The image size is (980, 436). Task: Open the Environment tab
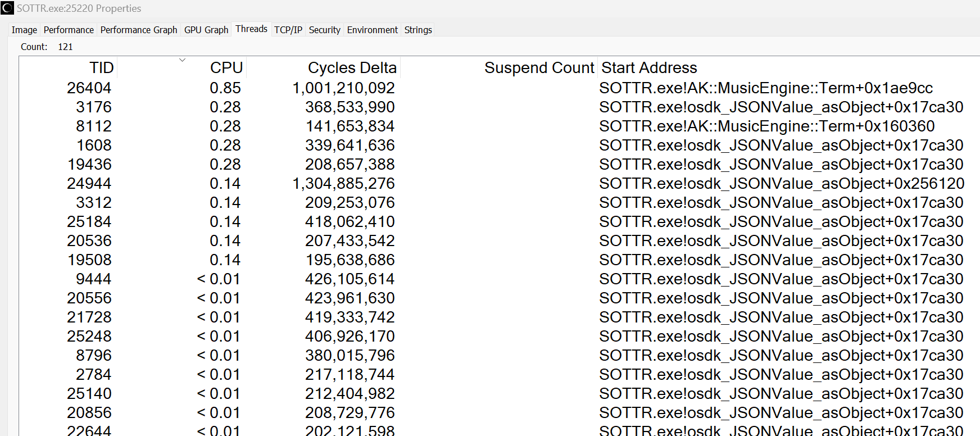coord(373,30)
